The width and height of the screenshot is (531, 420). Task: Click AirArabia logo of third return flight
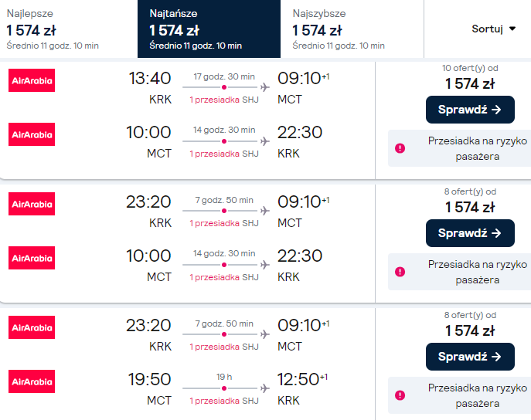click(32, 381)
